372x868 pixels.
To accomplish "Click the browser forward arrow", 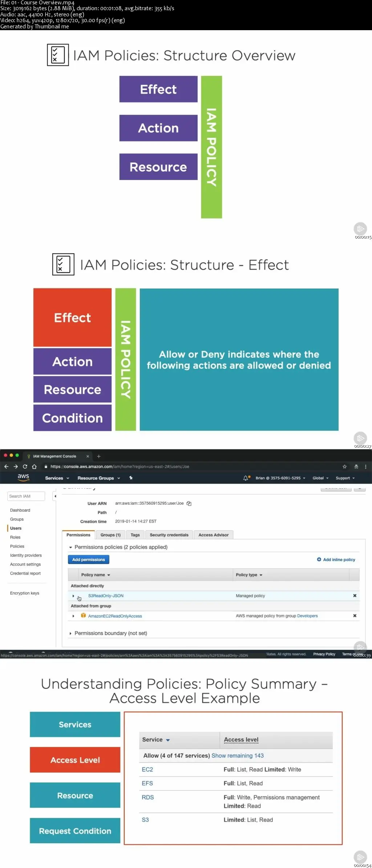I will click(16, 467).
